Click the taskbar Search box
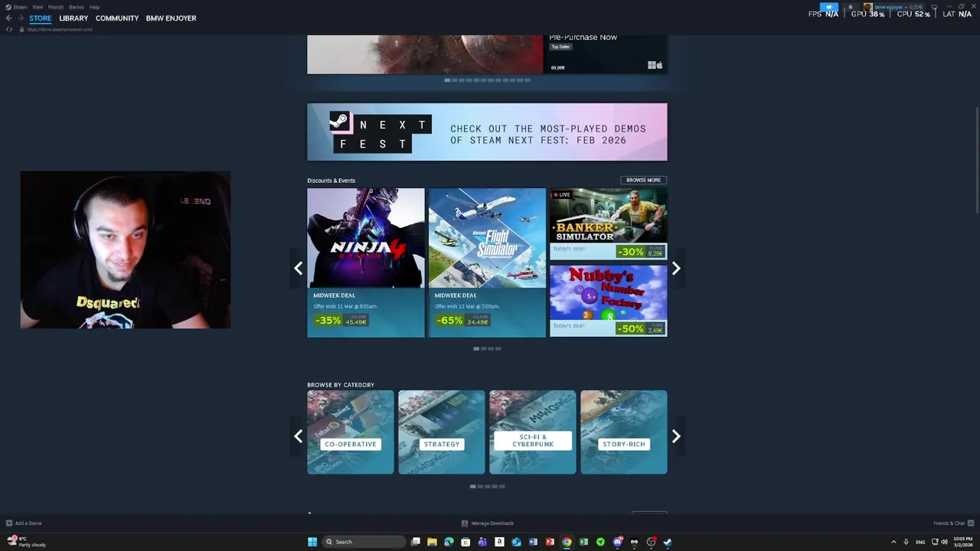The height and width of the screenshot is (551, 980). 363,542
